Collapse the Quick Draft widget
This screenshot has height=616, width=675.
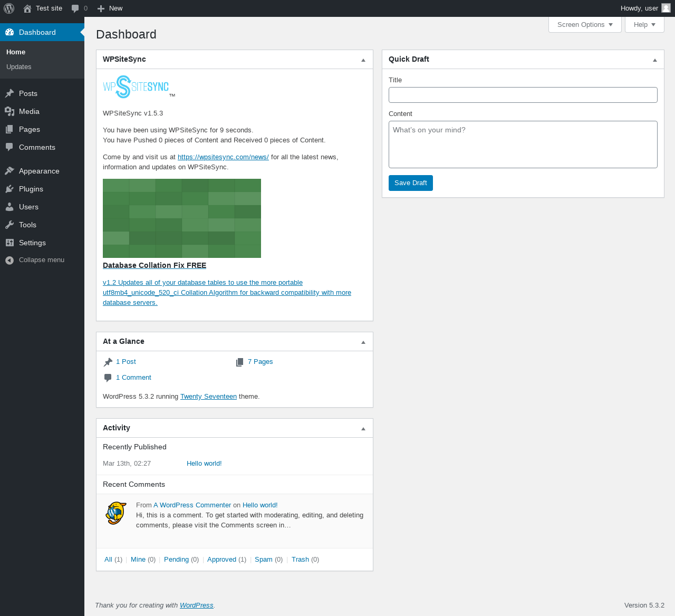(x=655, y=60)
